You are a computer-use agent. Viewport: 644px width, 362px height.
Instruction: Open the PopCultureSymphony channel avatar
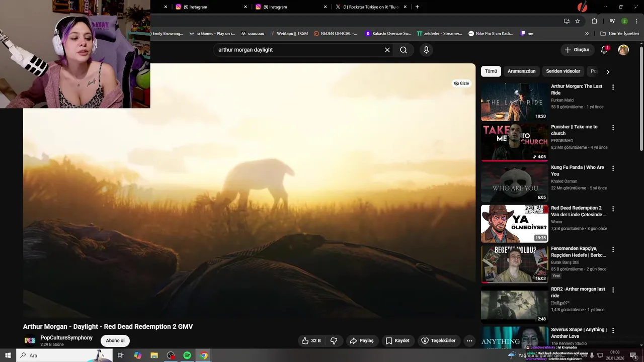click(30, 340)
